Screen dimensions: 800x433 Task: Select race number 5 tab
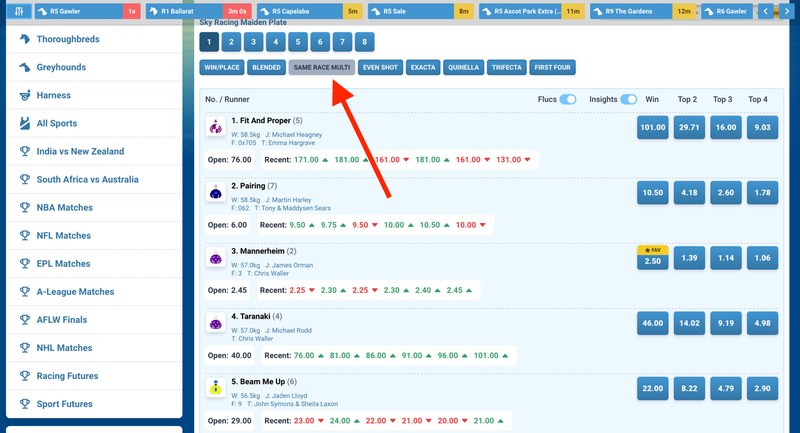(x=298, y=42)
